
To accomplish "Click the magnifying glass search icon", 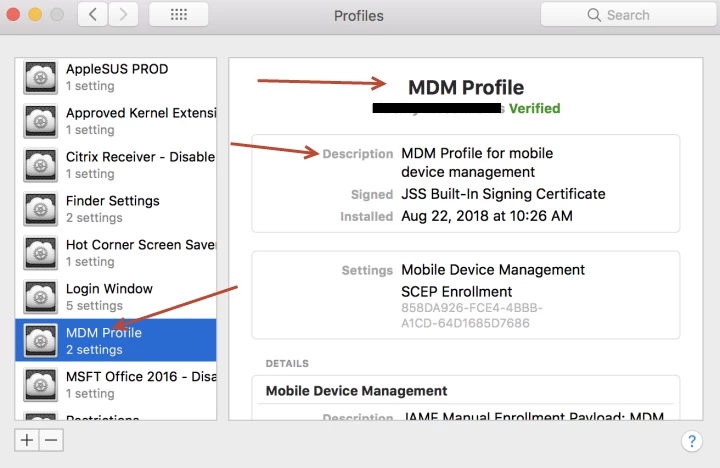I will tap(594, 15).
